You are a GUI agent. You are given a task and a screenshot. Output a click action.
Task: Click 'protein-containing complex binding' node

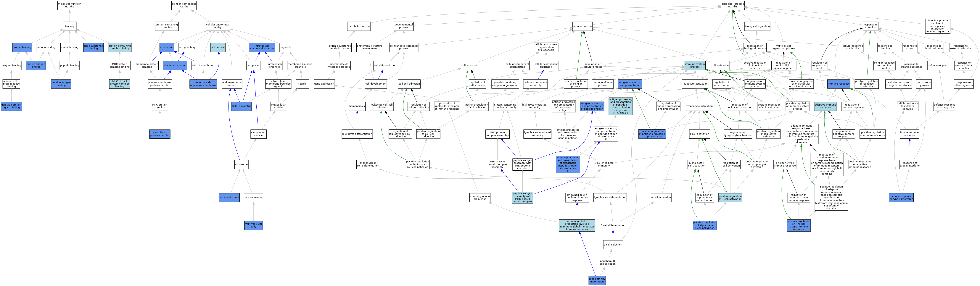tap(120, 47)
